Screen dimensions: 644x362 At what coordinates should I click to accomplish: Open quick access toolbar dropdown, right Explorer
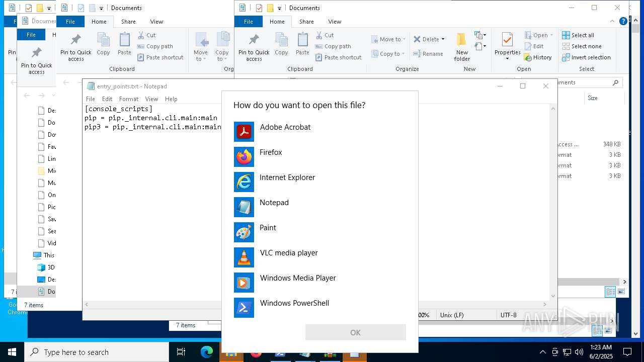click(x=279, y=8)
